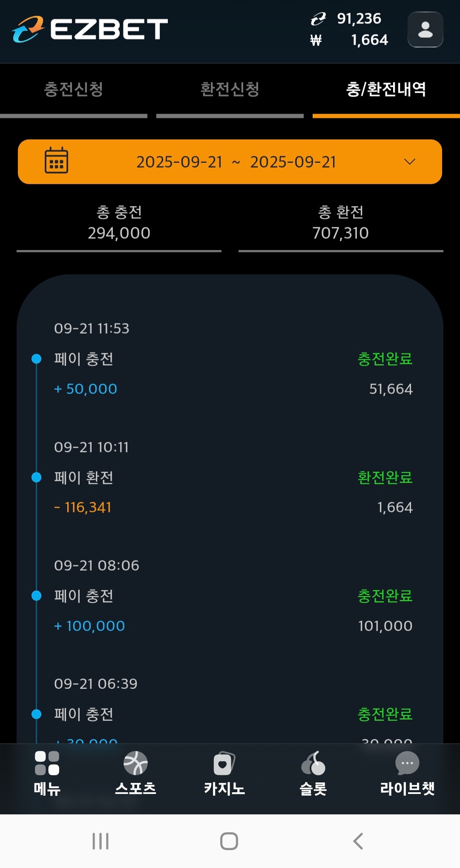
Task: Open the 메뉴 grid icon
Action: pyautogui.click(x=47, y=763)
